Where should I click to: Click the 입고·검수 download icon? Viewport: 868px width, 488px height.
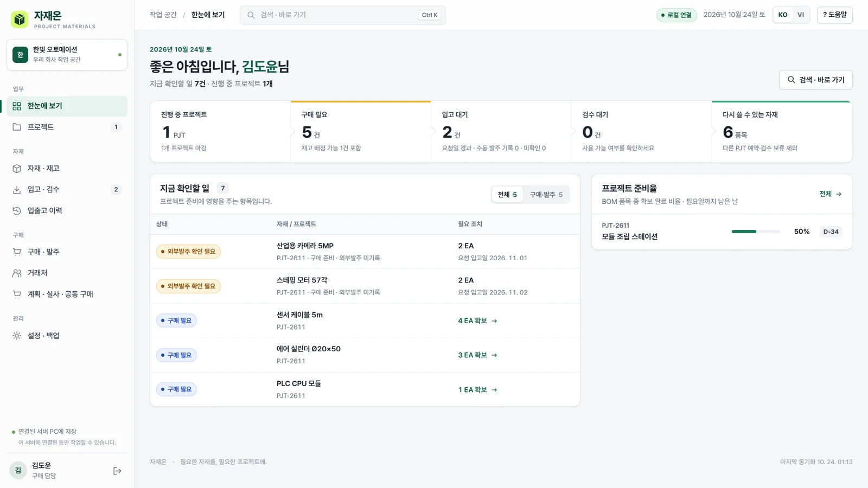pos(17,189)
